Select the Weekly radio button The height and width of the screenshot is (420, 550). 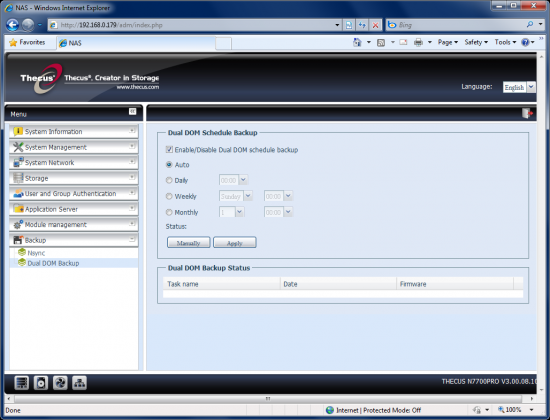169,196
